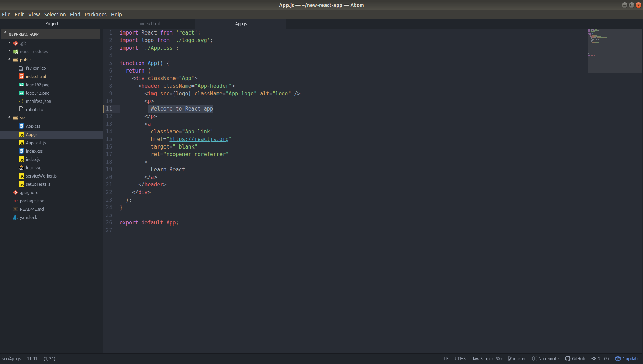Image resolution: width=643 pixels, height=364 pixels.
Task: Click the GitHub octocat status icon
Action: click(568, 358)
